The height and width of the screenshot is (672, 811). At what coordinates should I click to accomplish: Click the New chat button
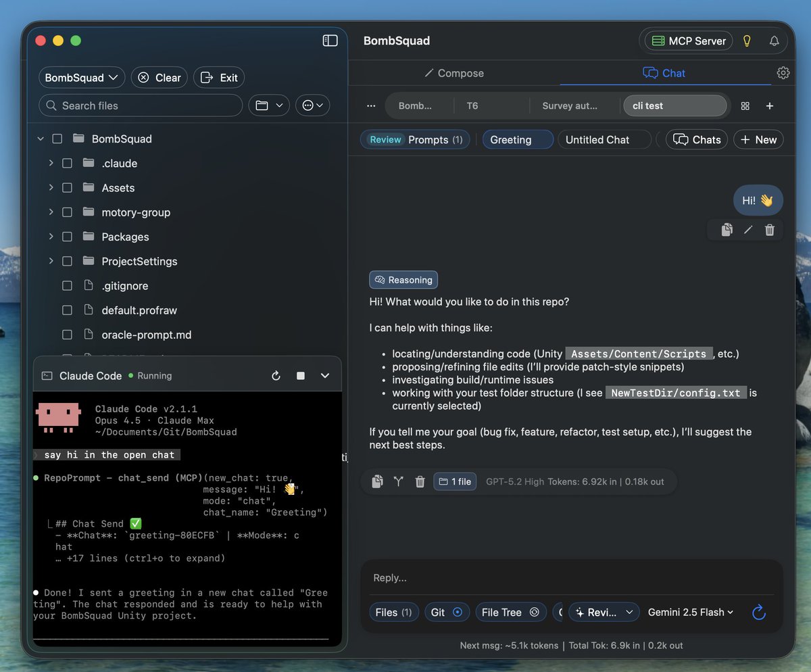coord(758,139)
